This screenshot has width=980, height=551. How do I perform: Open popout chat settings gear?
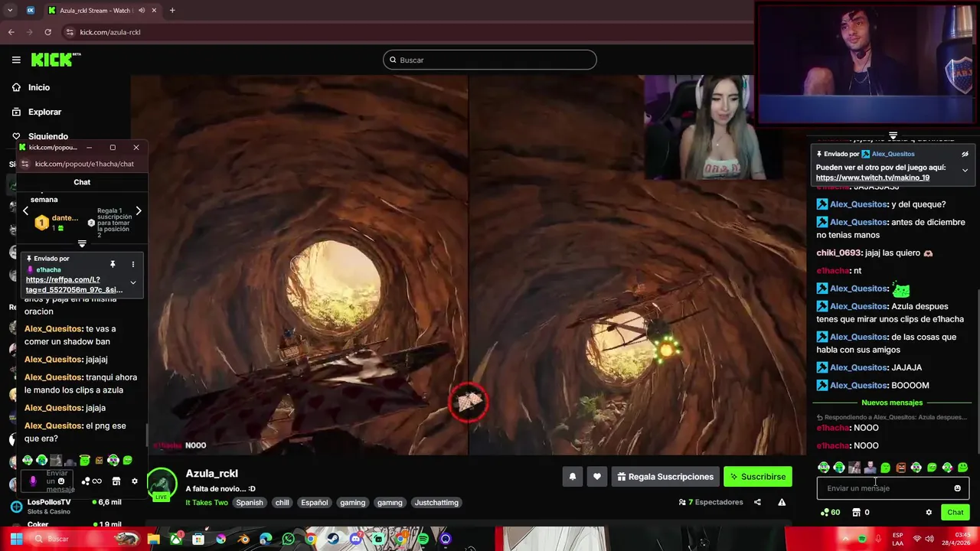click(x=135, y=481)
